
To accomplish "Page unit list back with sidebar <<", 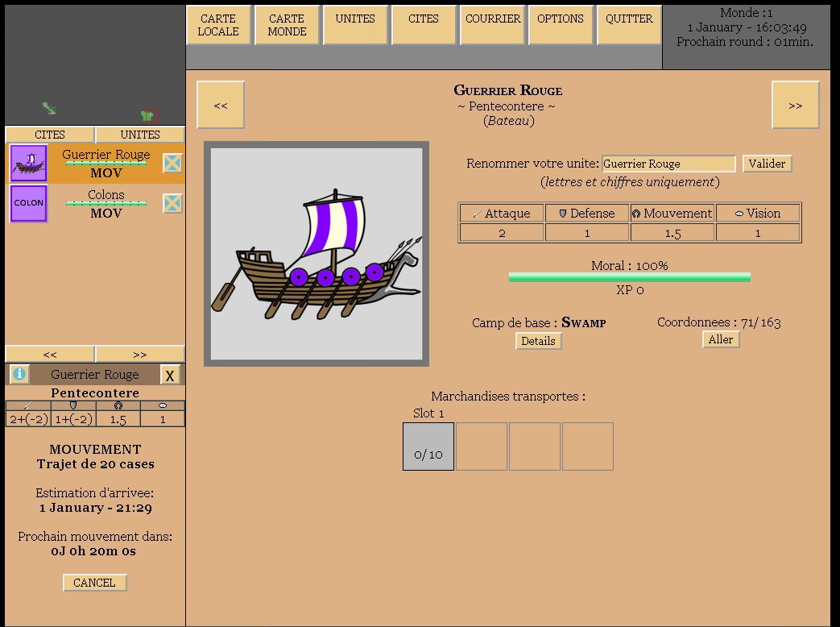I will tap(50, 355).
